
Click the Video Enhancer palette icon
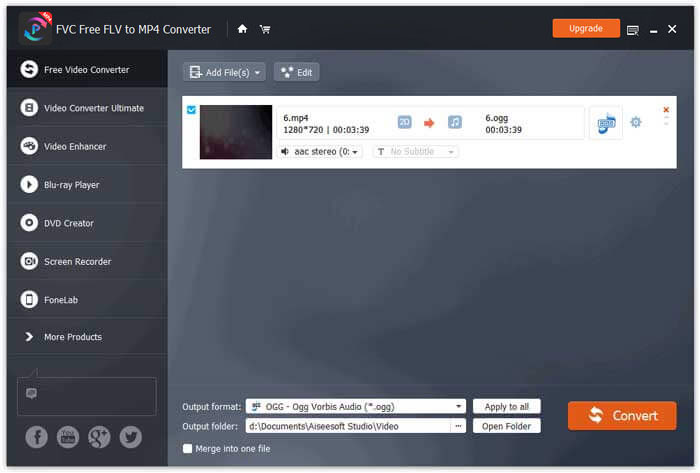pyautogui.click(x=29, y=146)
